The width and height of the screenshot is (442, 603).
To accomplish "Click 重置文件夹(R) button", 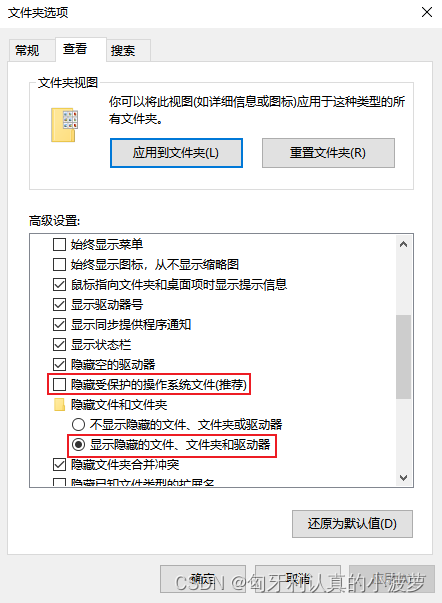I will click(328, 153).
